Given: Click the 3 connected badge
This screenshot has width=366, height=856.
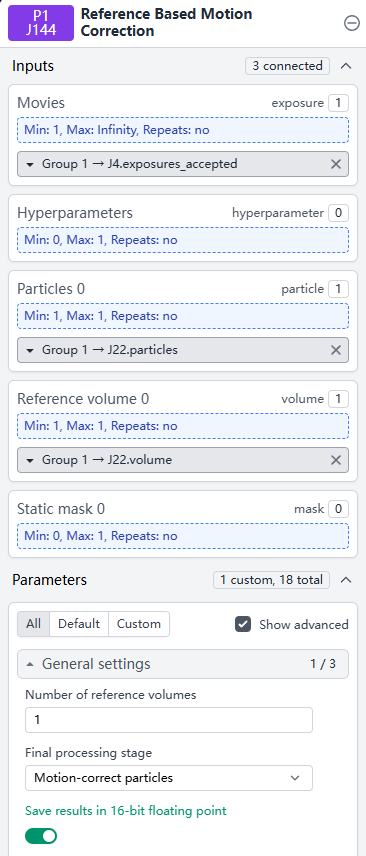Looking at the screenshot, I should tap(287, 66).
